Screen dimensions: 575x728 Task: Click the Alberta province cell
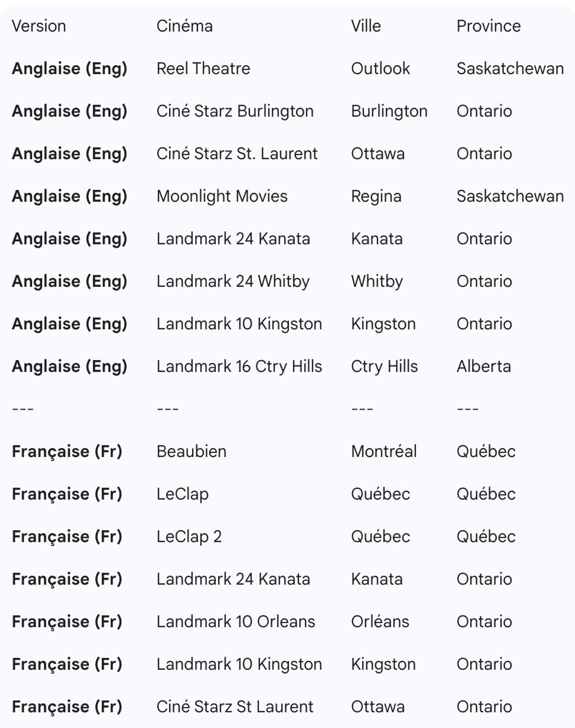click(x=483, y=366)
